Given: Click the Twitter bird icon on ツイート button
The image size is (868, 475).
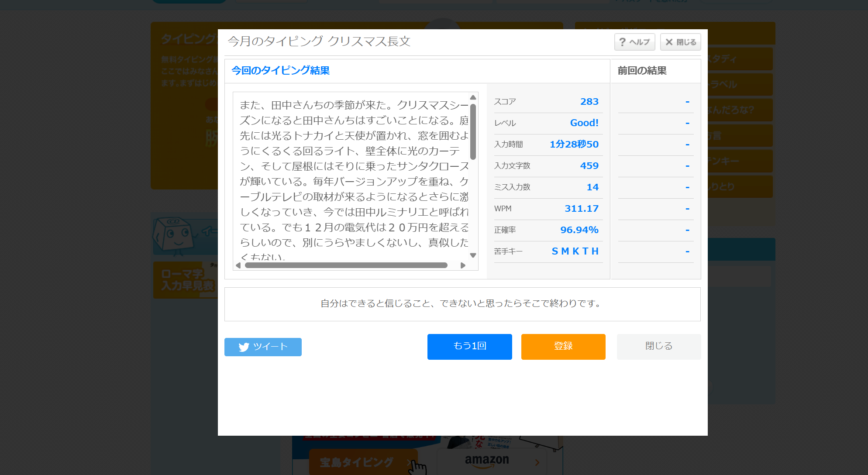Looking at the screenshot, I should [244, 347].
